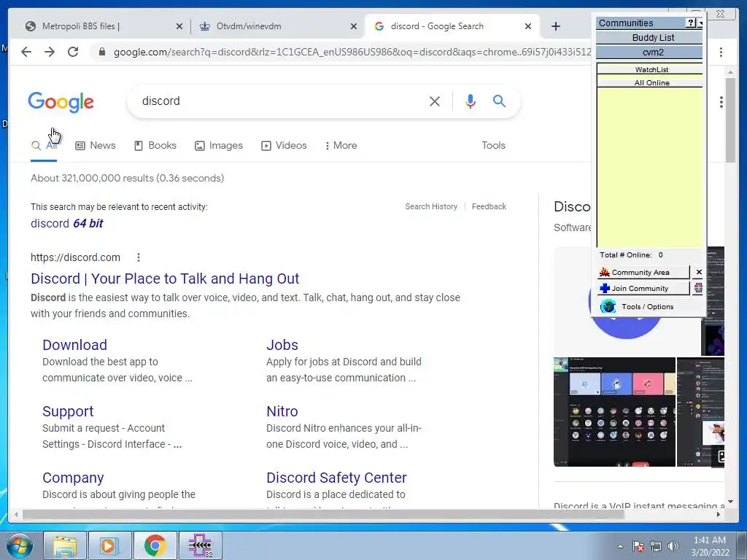Viewport: 747px width, 560px height.
Task: Click the scroll-down arrow of the page
Action: [730, 502]
